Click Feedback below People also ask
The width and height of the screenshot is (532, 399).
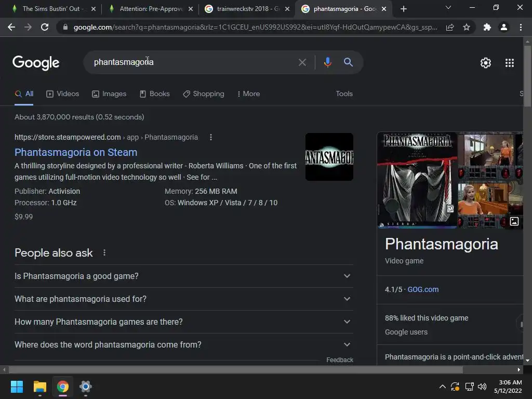tap(340, 360)
